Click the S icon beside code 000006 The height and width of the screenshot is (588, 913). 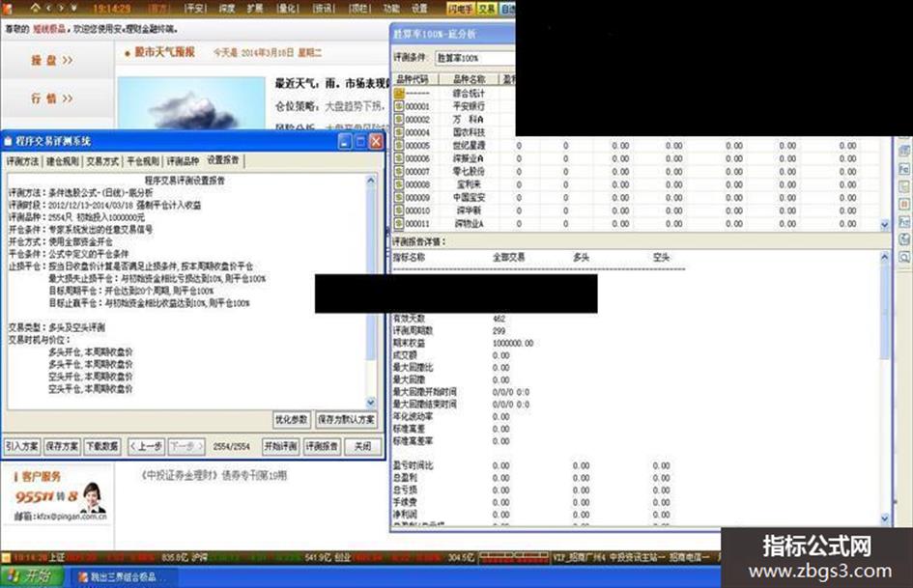pos(399,157)
